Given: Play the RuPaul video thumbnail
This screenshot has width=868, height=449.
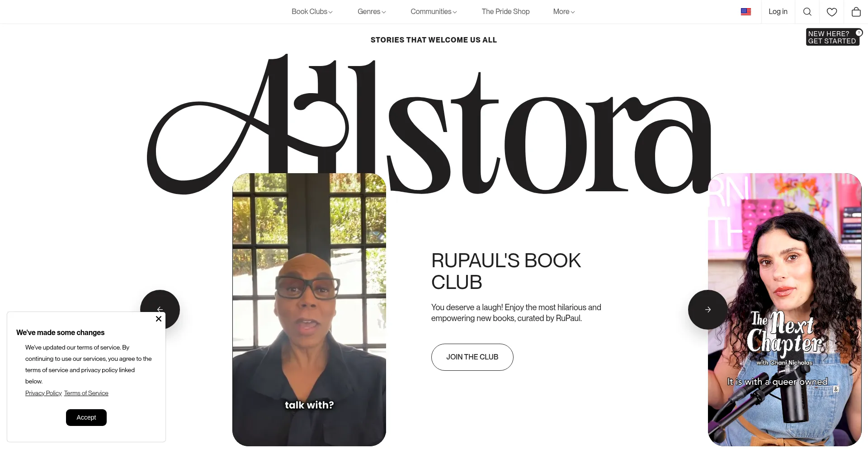Looking at the screenshot, I should pyautogui.click(x=309, y=310).
